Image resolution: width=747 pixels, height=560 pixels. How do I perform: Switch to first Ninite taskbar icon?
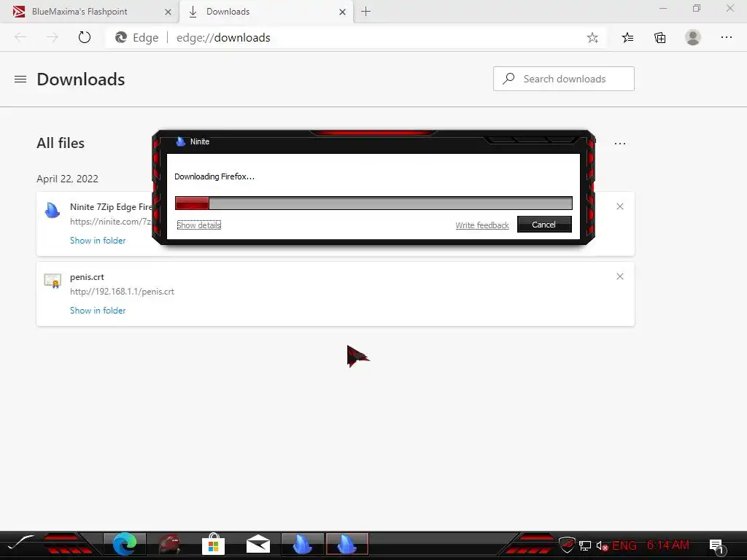[x=302, y=544]
